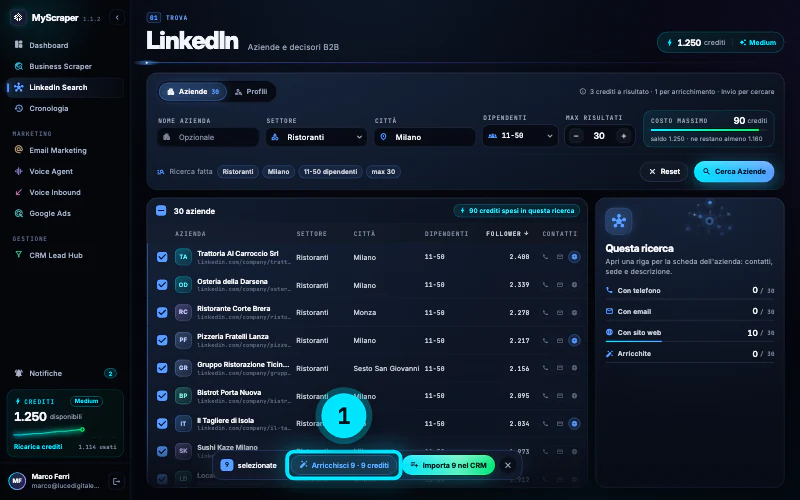Image resolution: width=800 pixels, height=500 pixels.
Task: Open the Dipendenti 11-50 dropdown
Action: [x=520, y=136]
